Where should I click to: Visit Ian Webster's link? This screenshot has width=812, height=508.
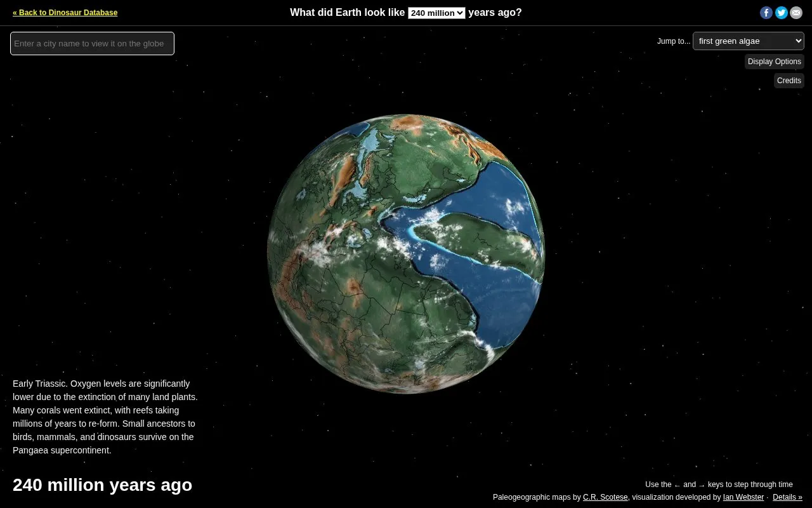click(x=743, y=497)
